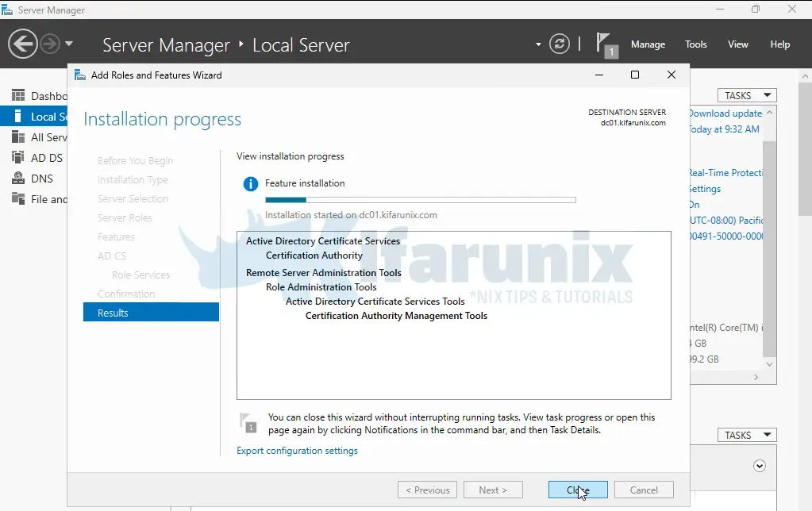
Task: Open the lower TASKS dropdown
Action: (x=747, y=435)
